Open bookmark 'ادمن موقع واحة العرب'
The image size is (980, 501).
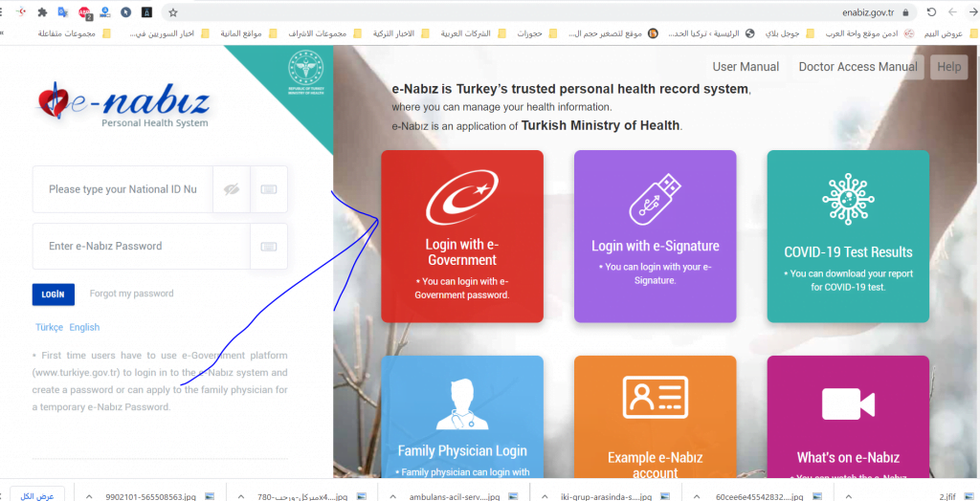pyautogui.click(x=869, y=33)
